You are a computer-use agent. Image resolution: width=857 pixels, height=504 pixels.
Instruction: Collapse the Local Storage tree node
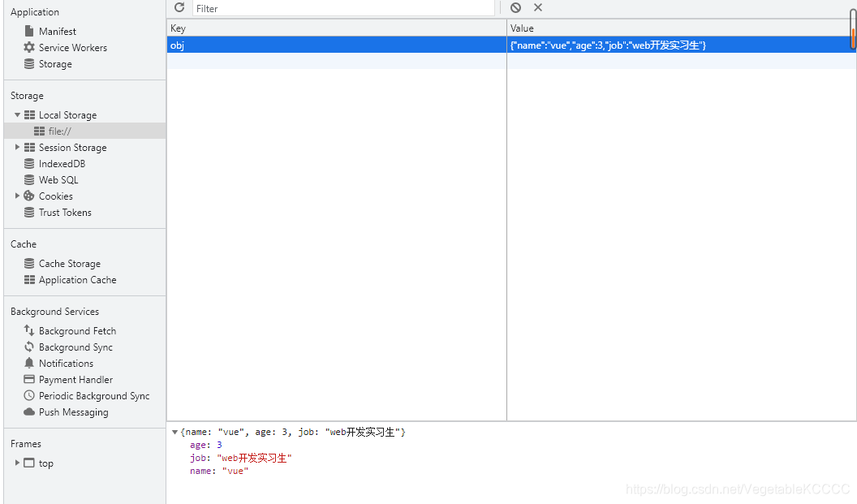coord(17,114)
